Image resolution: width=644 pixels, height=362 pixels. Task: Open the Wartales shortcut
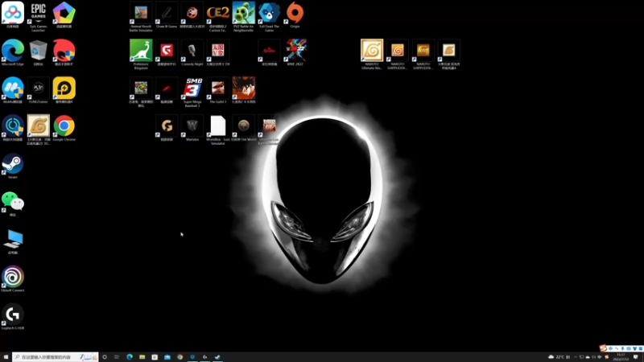[x=192, y=128]
